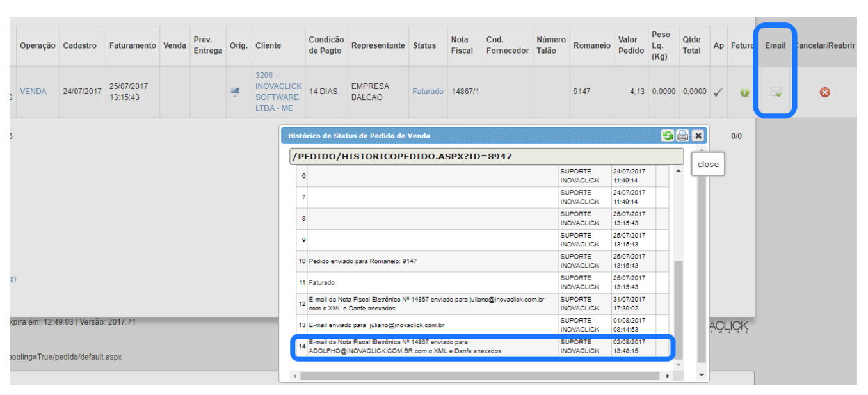Click the Faturado status link

(x=428, y=92)
